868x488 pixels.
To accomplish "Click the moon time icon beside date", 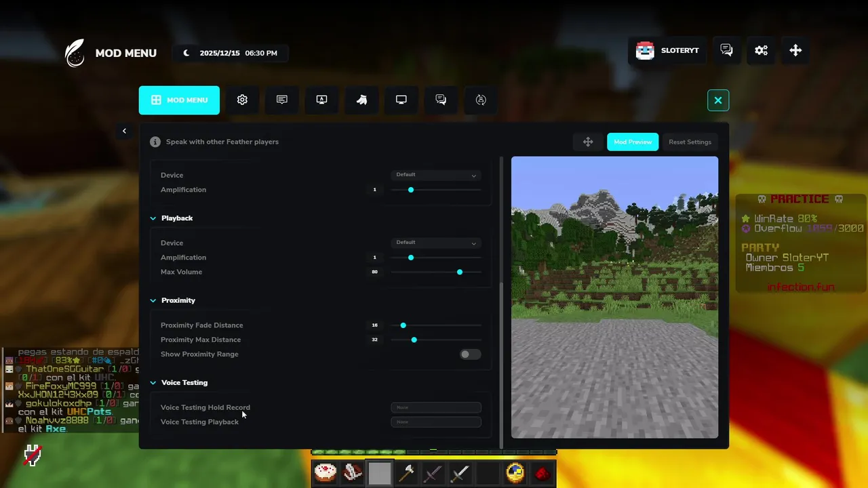I will click(x=186, y=53).
